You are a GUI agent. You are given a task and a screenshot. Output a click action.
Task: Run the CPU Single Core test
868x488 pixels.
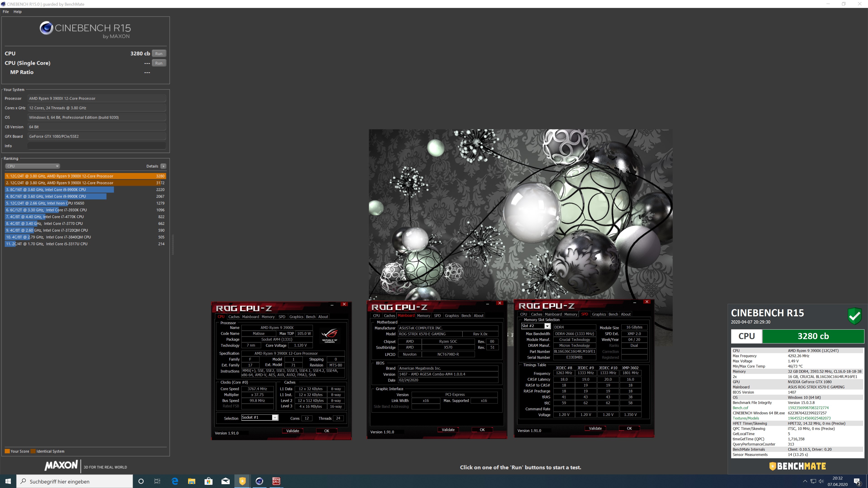coord(159,63)
